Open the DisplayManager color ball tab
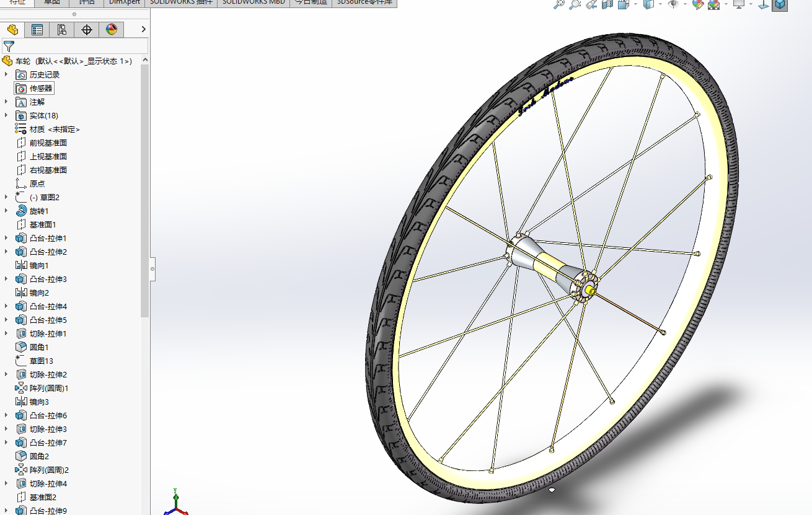Image resolution: width=812 pixels, height=515 pixels. coord(112,29)
